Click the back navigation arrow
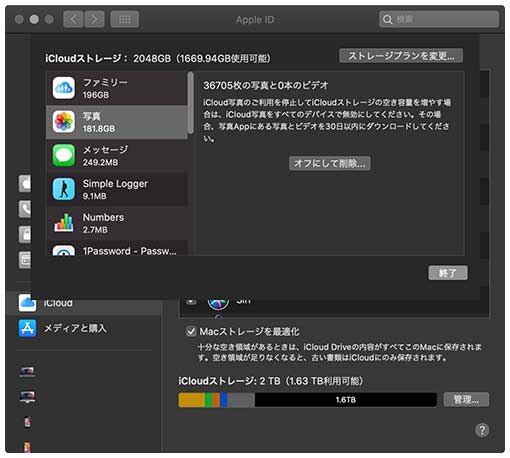510x458 pixels. pos(73,19)
